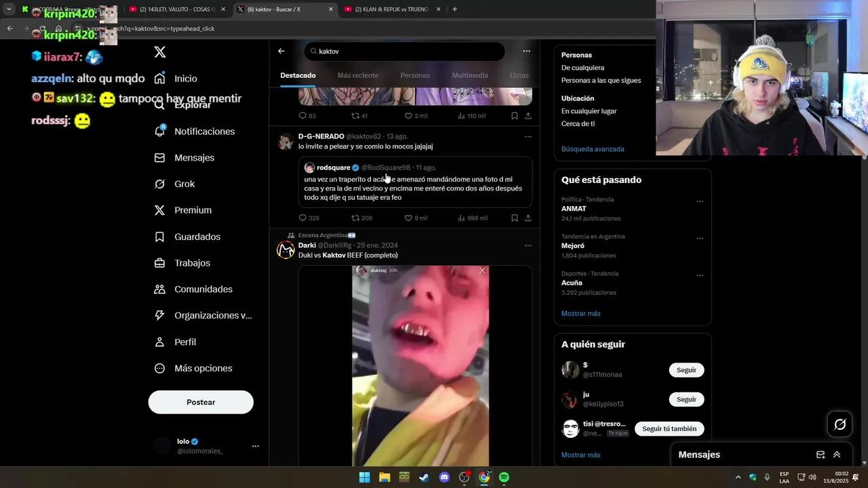
Task: Open Mejoró trend options menu
Action: [700, 239]
